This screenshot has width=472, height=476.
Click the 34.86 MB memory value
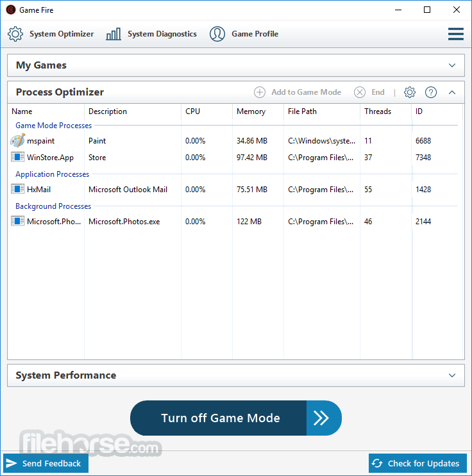(x=252, y=141)
